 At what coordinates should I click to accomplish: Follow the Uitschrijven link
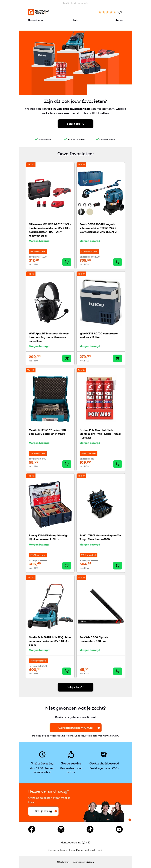click(63, 862)
